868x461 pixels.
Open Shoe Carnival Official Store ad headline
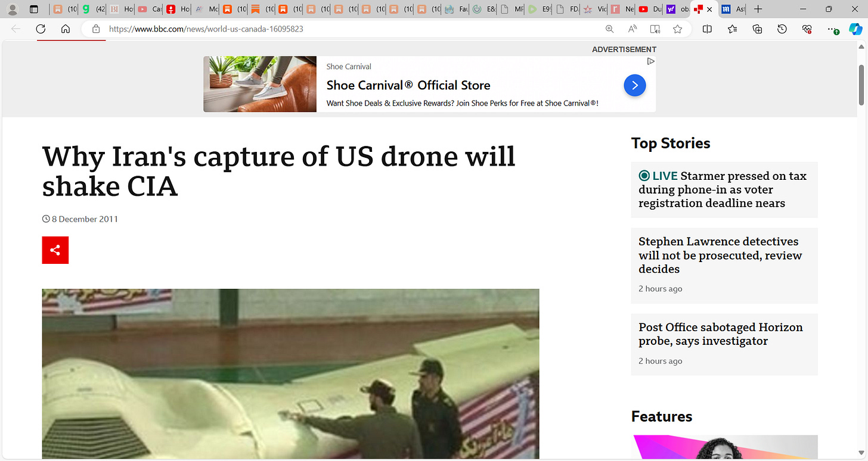coord(408,85)
